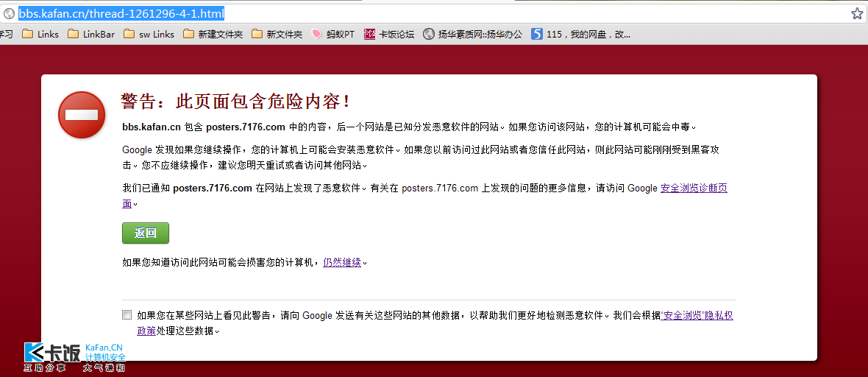Image resolution: width=868 pixels, height=377 pixels.
Task: Click the red stop warning icon
Action: (x=82, y=115)
